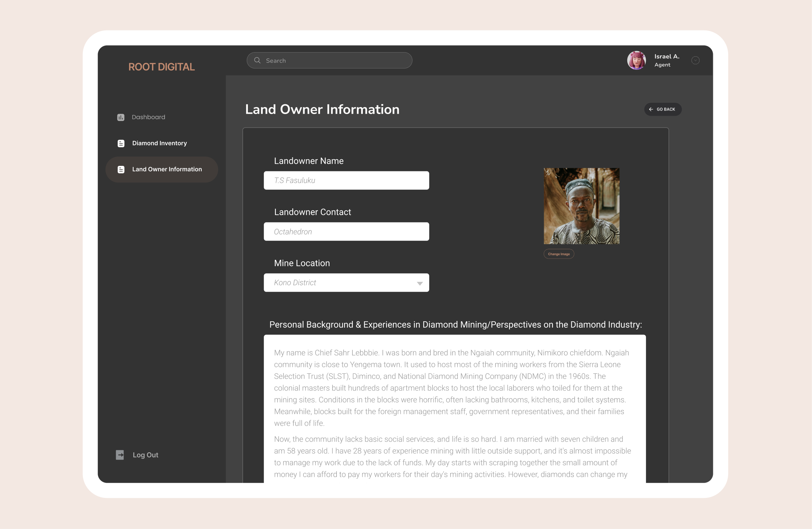Expand the user account chevron menu
Image resolution: width=812 pixels, height=529 pixels.
(x=695, y=60)
